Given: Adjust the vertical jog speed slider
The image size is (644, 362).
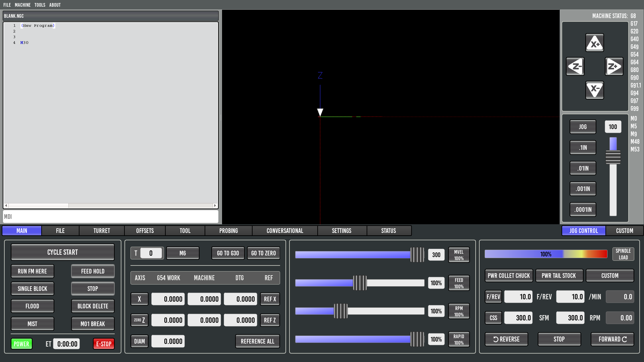Looking at the screenshot, I should pyautogui.click(x=613, y=158).
